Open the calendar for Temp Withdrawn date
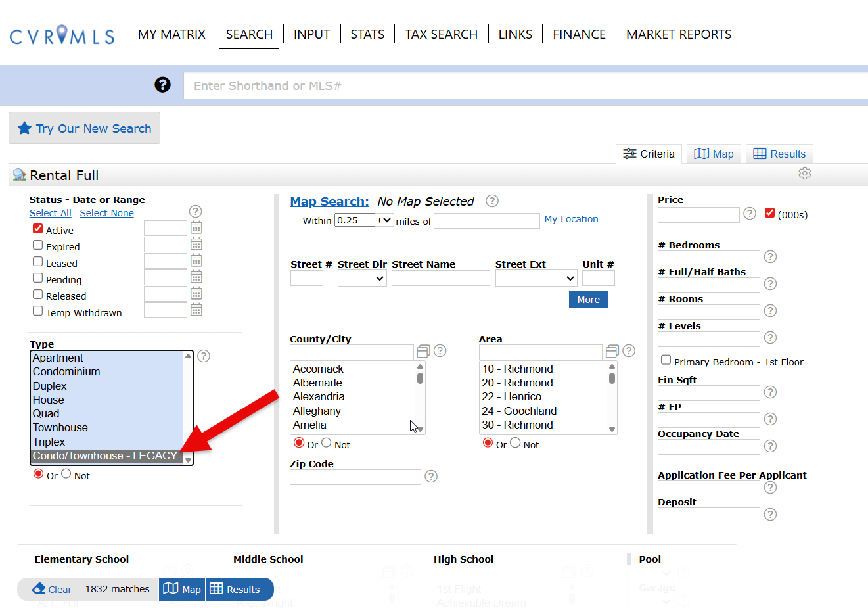 click(x=196, y=310)
